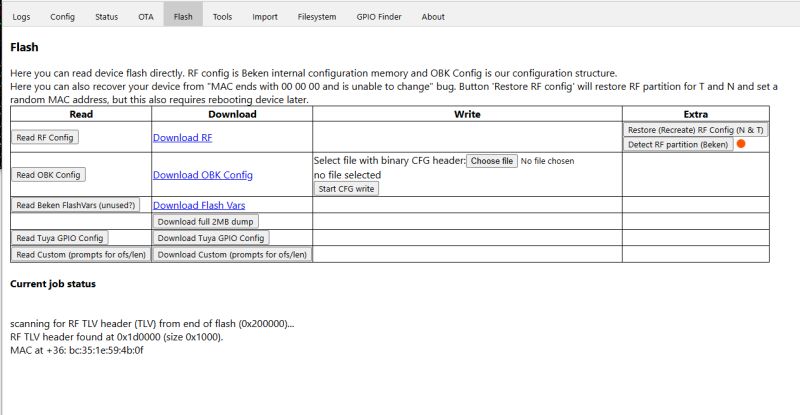
Task: Switch to the Import tab
Action: [265, 16]
